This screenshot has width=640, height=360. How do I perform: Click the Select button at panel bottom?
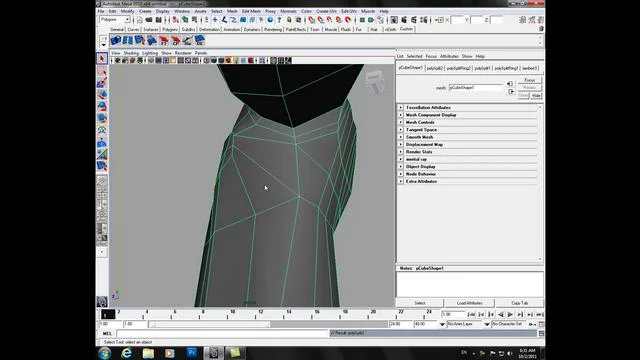[x=420, y=303]
